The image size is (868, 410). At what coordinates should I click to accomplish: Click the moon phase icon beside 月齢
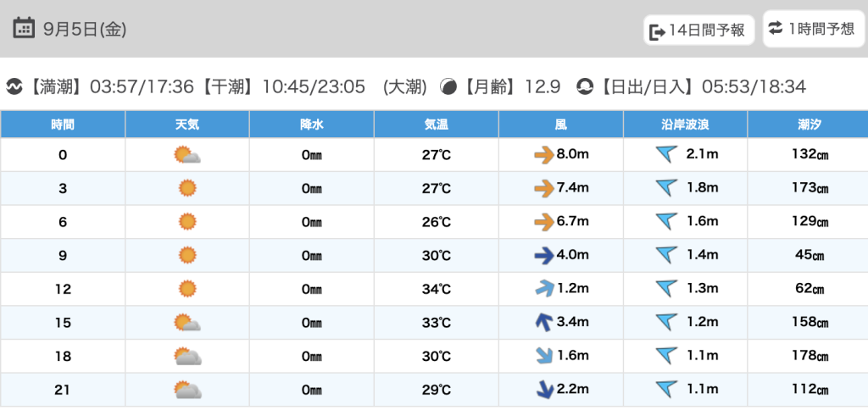pos(448,87)
